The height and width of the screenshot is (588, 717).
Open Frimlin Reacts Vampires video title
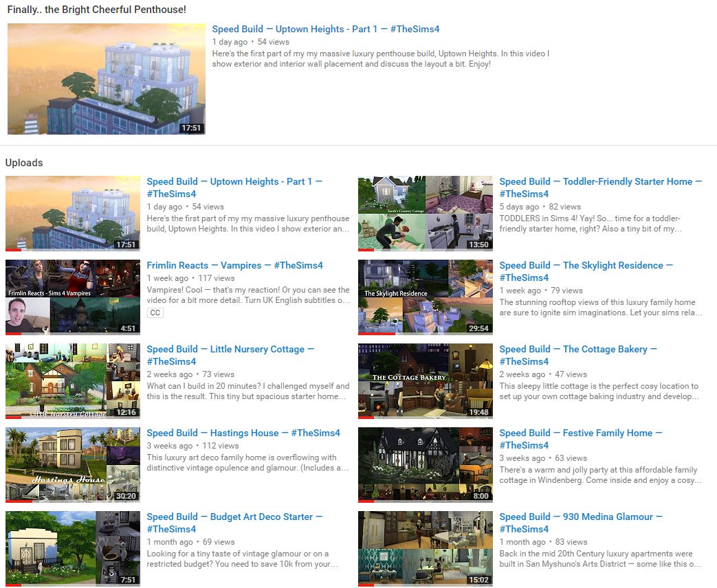[x=234, y=265]
